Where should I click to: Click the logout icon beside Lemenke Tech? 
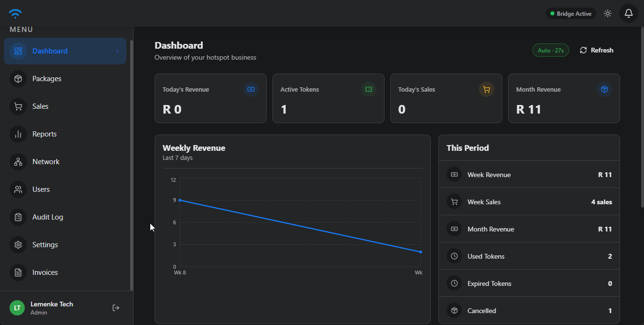point(115,308)
